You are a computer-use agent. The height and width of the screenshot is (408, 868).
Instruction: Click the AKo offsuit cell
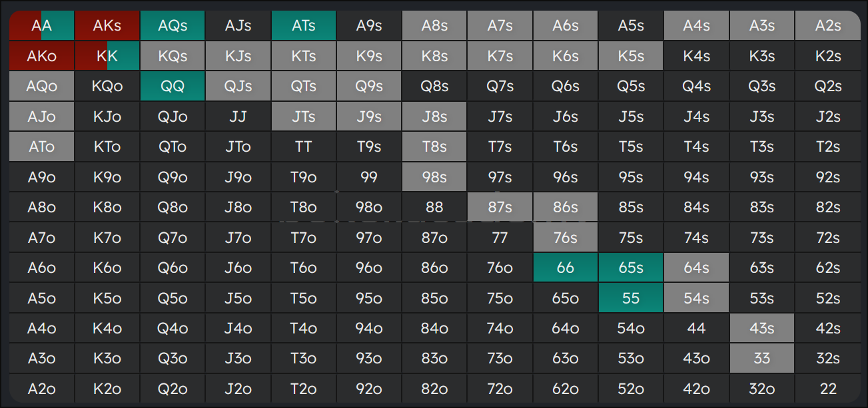(41, 56)
